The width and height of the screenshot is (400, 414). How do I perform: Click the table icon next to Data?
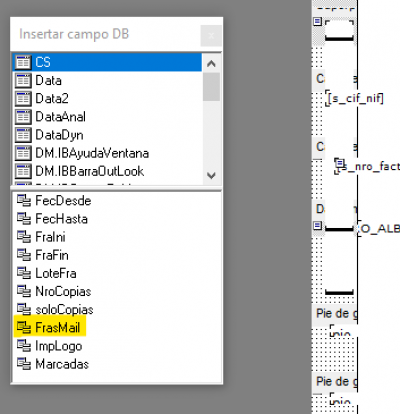[x=23, y=80]
